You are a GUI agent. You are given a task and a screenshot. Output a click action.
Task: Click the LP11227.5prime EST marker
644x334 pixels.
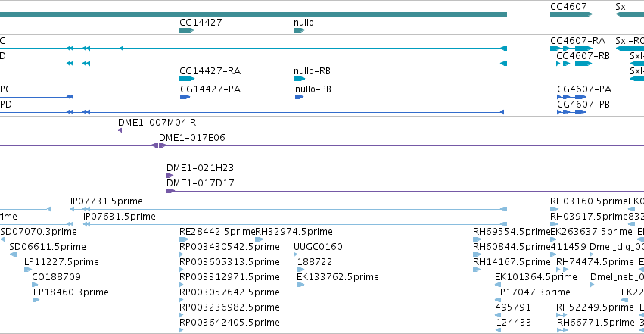(28, 270)
